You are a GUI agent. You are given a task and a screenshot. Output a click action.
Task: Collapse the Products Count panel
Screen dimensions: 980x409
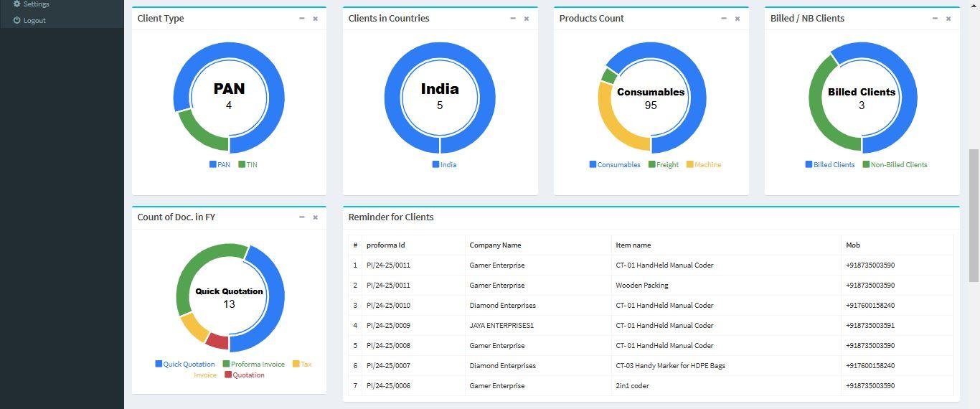click(724, 19)
